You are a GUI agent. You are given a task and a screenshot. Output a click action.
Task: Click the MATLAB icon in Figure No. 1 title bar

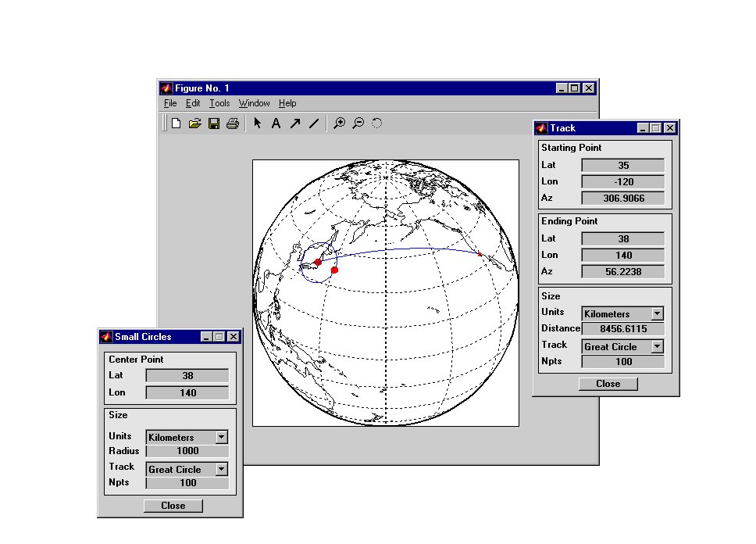pos(167,88)
